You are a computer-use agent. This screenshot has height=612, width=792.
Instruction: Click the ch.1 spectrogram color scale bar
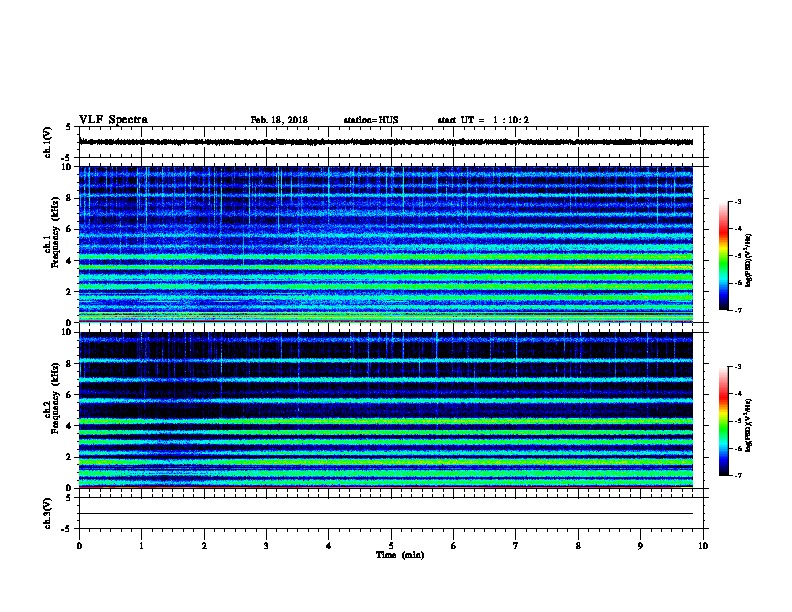tap(724, 256)
